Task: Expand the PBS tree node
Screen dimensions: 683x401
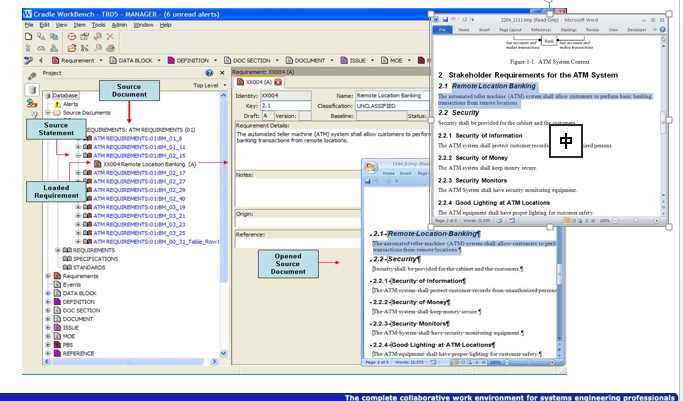Action: click(48, 344)
